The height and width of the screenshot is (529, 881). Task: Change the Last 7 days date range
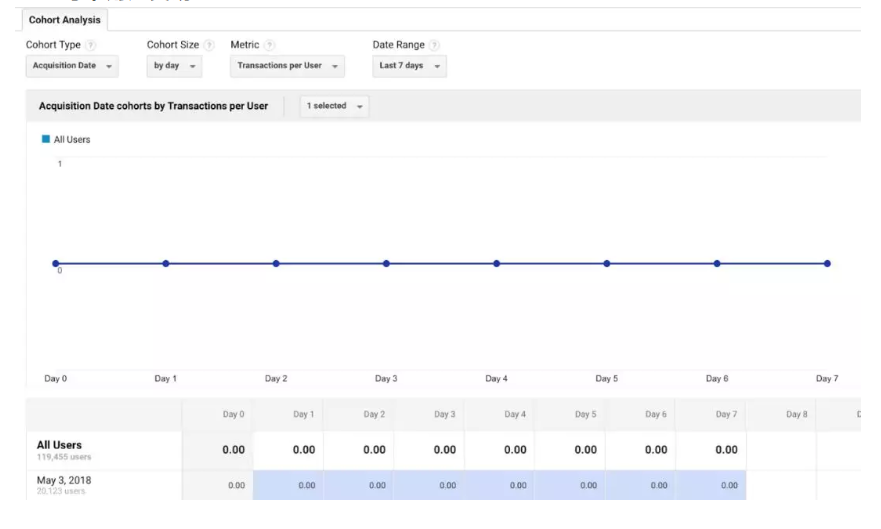point(409,66)
